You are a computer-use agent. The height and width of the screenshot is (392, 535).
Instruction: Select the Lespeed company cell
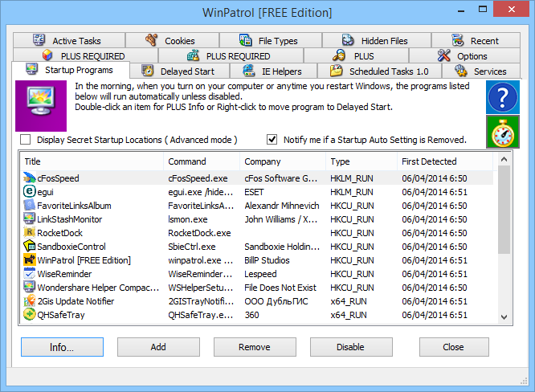[x=260, y=274]
